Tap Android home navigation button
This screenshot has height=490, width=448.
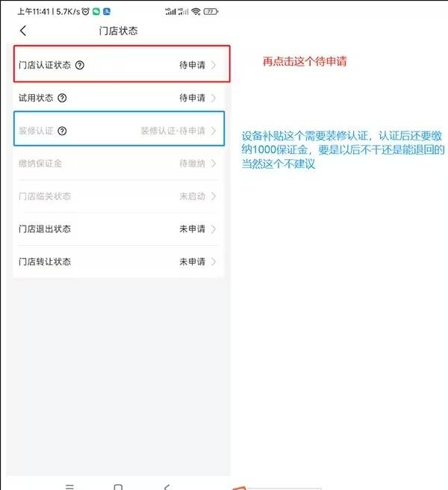pos(118,487)
